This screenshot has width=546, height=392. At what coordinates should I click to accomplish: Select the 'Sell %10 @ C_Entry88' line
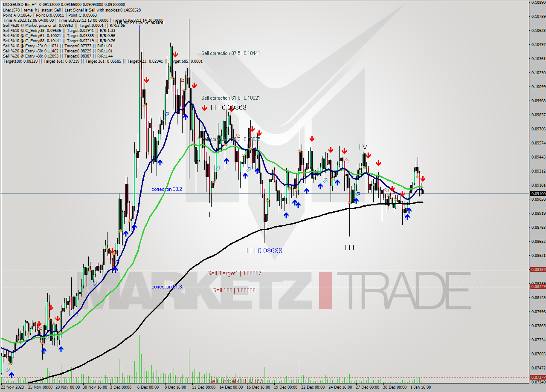click(59, 40)
